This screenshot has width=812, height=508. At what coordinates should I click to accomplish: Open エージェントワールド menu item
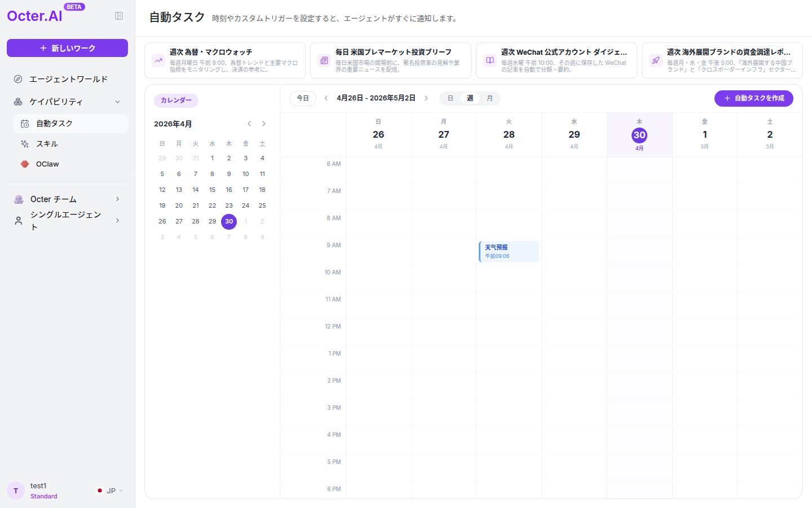click(67, 79)
